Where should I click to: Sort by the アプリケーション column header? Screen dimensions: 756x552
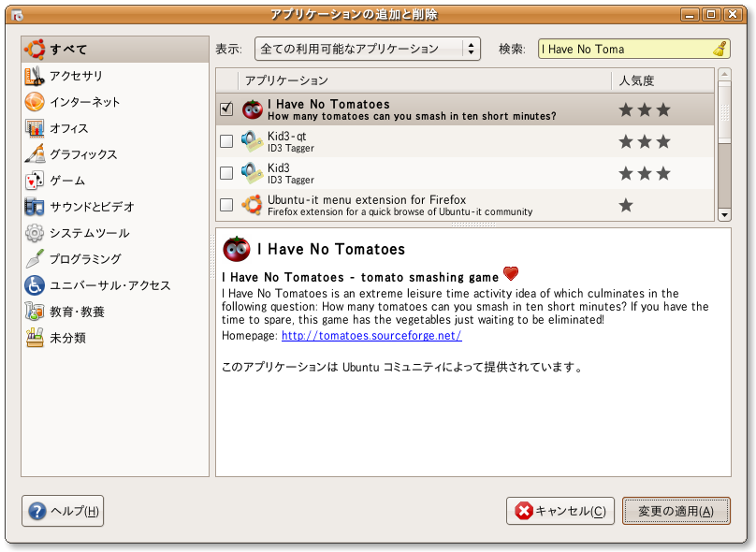pos(424,80)
